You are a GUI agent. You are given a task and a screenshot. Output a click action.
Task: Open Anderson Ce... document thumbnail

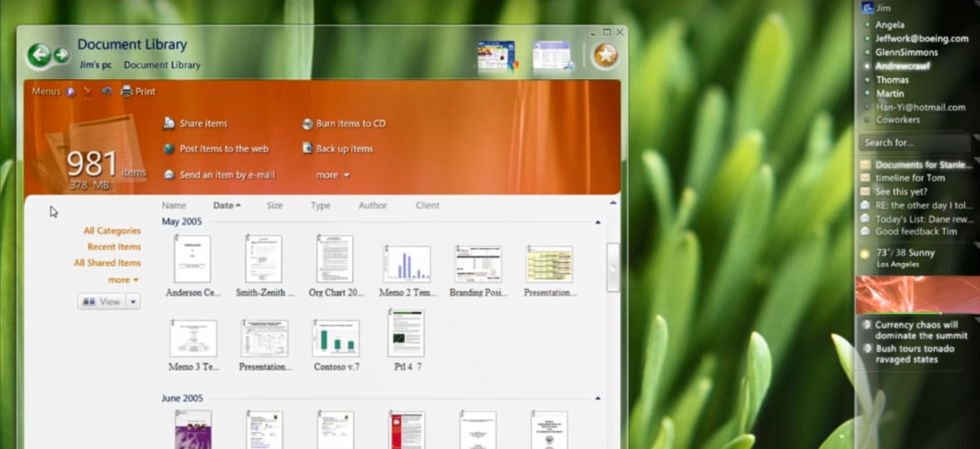(193, 259)
